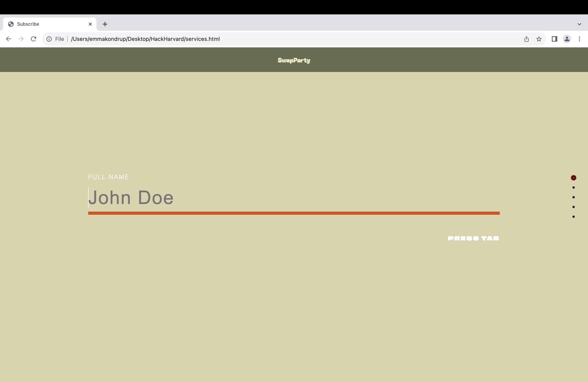Screen dimensions: 588x382
Task: Click the share page icon
Action: tap(527, 39)
